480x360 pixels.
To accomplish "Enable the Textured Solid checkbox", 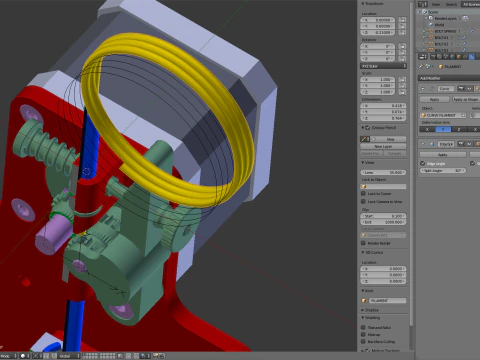I will pos(364,327).
